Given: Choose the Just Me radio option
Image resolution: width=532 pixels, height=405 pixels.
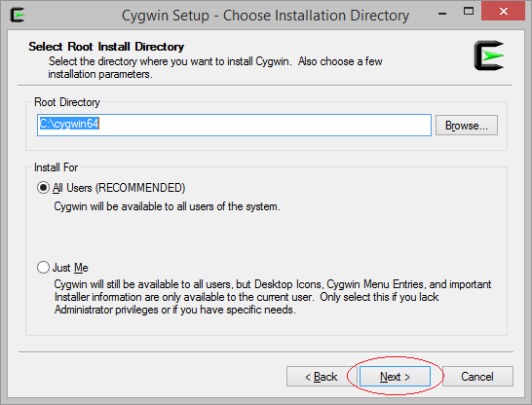Looking at the screenshot, I should (x=43, y=267).
